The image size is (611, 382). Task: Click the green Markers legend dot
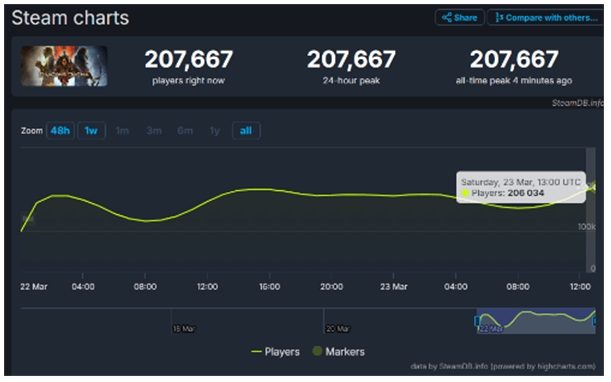click(317, 351)
